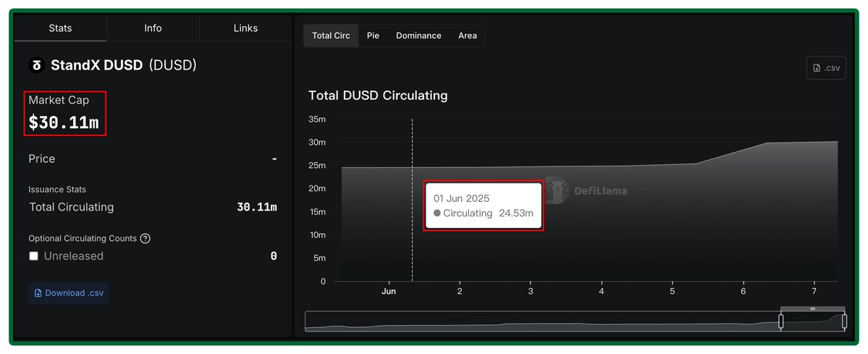Click the Price label
The image size is (868, 354).
click(42, 159)
